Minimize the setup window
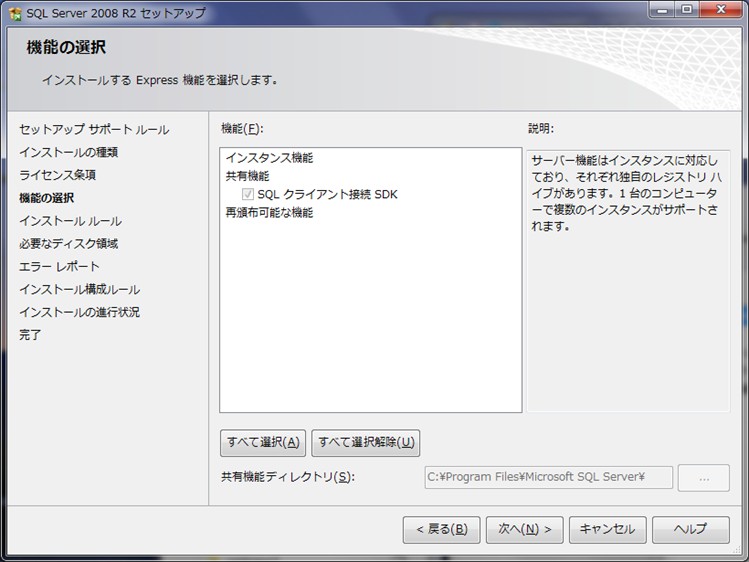 (x=662, y=10)
